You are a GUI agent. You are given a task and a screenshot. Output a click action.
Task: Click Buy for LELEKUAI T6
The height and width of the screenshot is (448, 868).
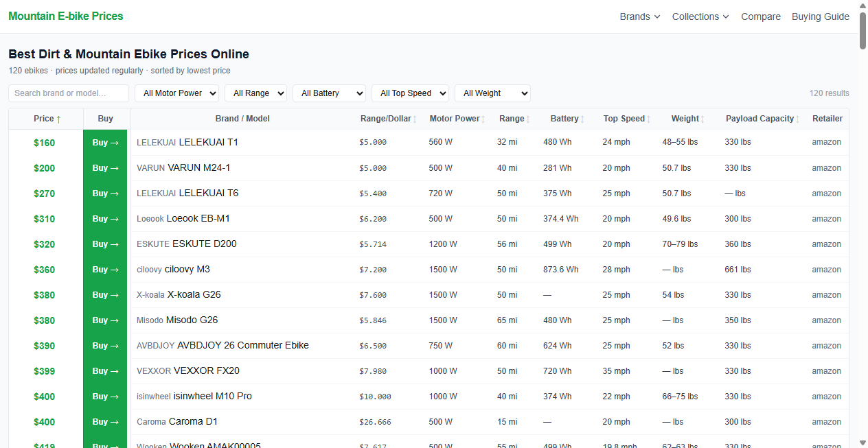click(105, 193)
